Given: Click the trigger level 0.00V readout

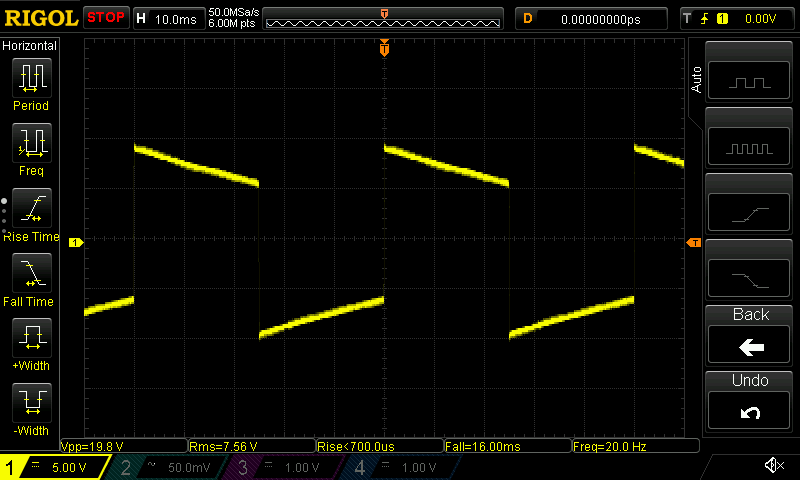Looking at the screenshot, I should [x=760, y=19].
